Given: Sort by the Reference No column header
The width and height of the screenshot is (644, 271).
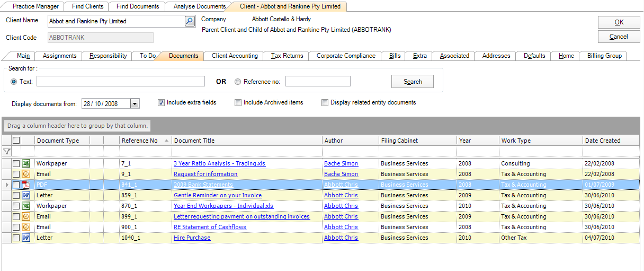Looking at the screenshot, I should point(140,141).
